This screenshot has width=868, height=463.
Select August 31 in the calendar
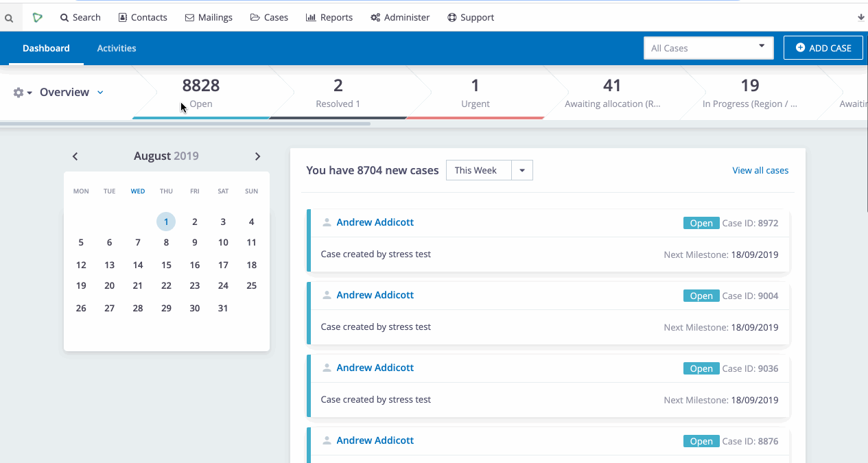(223, 308)
